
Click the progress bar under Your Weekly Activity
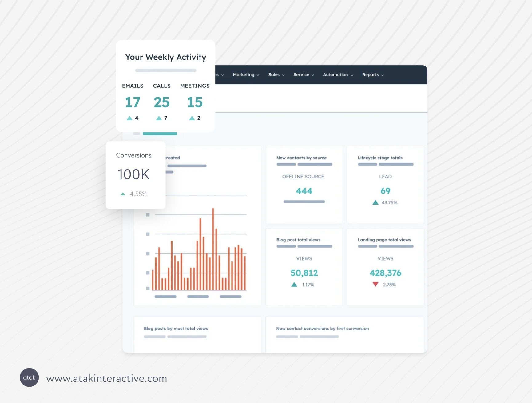[x=165, y=70]
